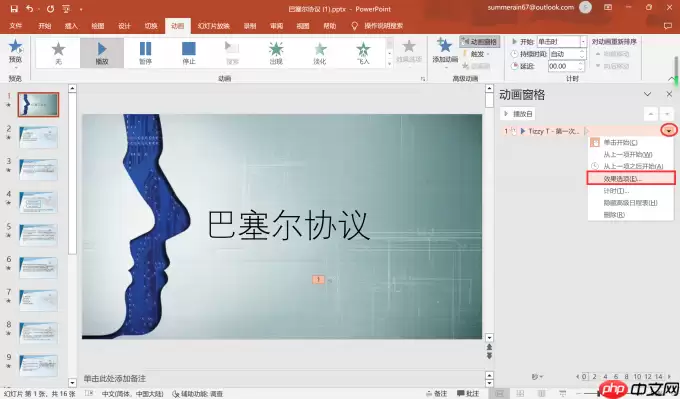Start slideshow from beginning quick access icon
The height and width of the screenshot is (399, 680).
click(66, 8)
